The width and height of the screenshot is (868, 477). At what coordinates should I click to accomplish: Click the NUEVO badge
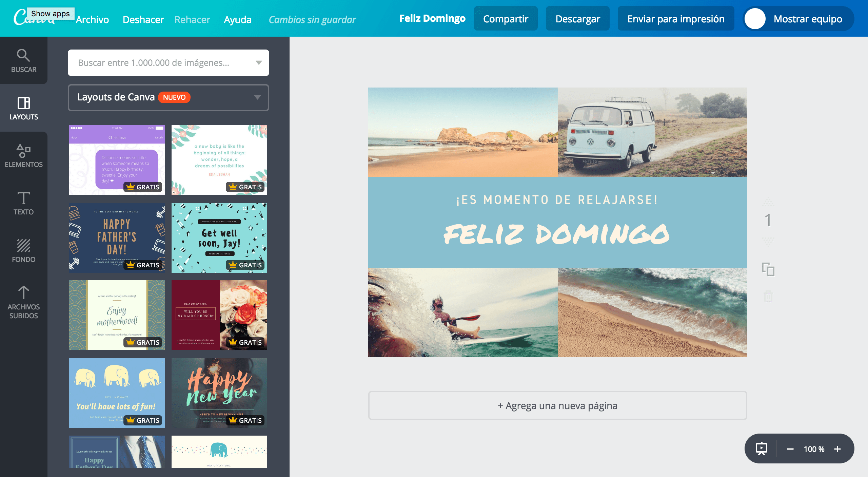point(174,97)
